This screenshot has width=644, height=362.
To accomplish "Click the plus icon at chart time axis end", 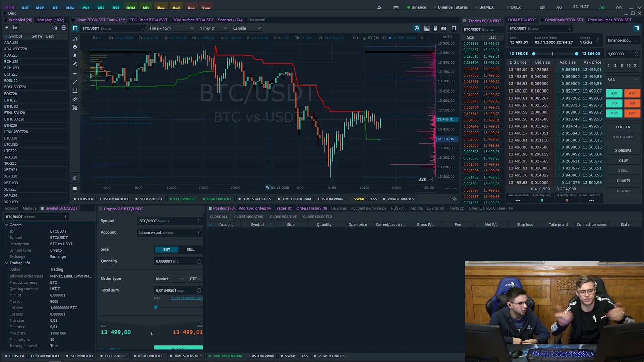I will click(x=455, y=189).
